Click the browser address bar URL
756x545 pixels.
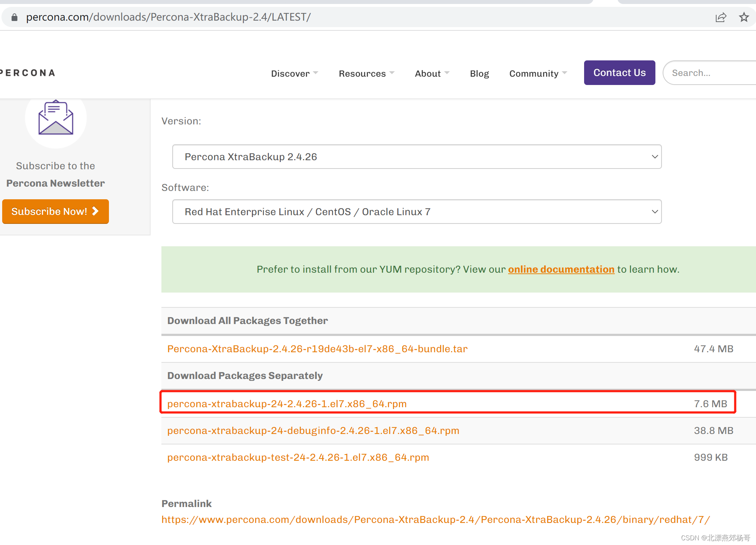168,17
